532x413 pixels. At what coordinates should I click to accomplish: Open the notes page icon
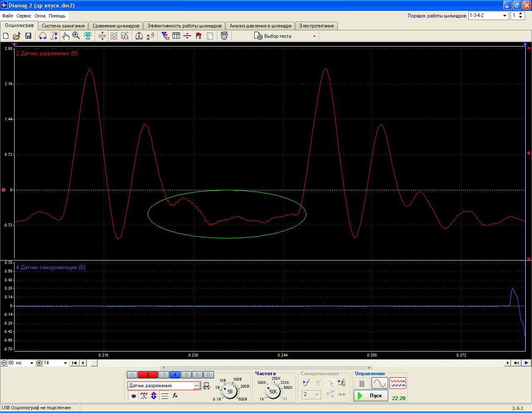(x=210, y=36)
